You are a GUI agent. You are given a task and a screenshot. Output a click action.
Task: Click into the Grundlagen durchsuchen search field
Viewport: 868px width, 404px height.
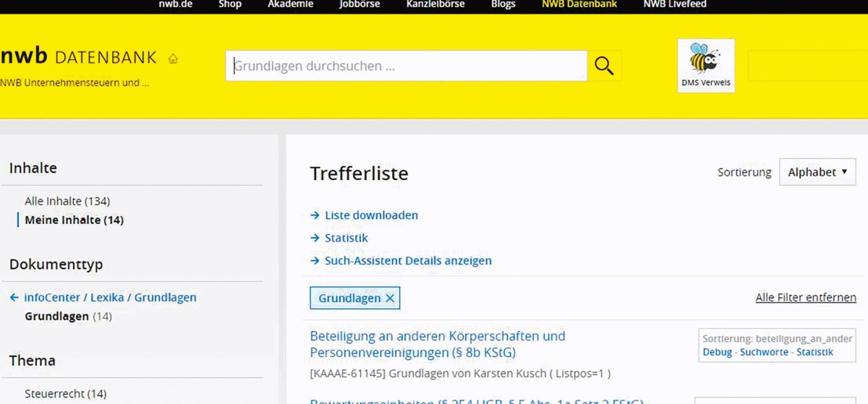(x=406, y=66)
